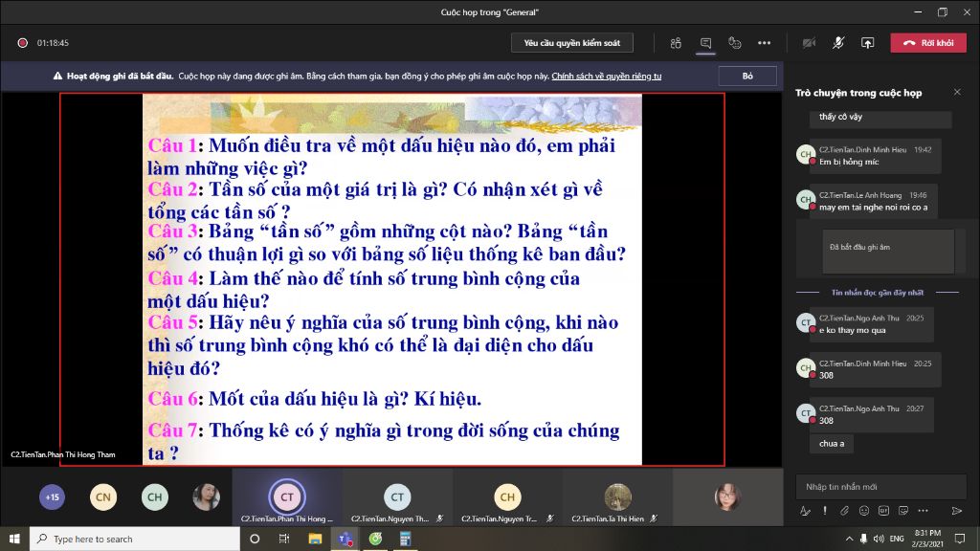Open the GIF picker icon
Image resolution: width=980 pixels, height=551 pixels.
pyautogui.click(x=883, y=511)
